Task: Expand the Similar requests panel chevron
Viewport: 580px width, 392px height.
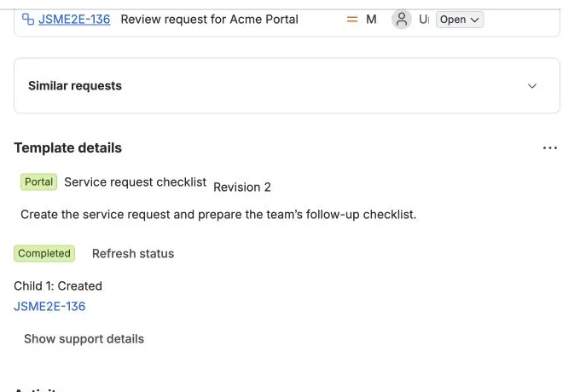Action: tap(532, 86)
